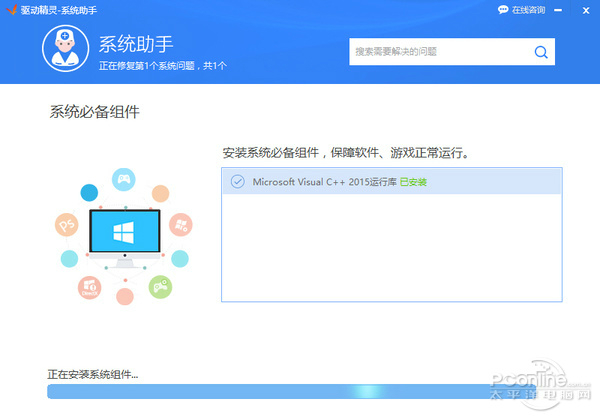Focus the problem search input field
The width and height of the screenshot is (600, 420).
click(452, 52)
